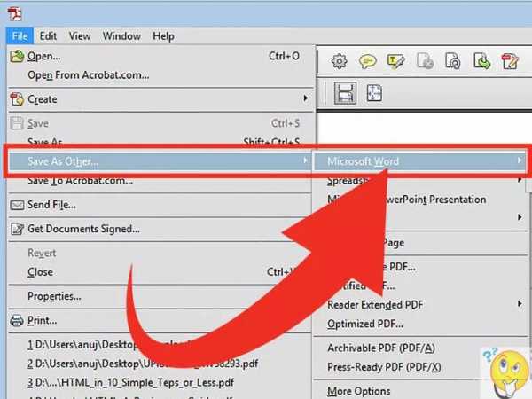Screen dimensions: 532x399
Task: Open recent file UP...pdf number 2
Action: pyautogui.click(x=143, y=364)
